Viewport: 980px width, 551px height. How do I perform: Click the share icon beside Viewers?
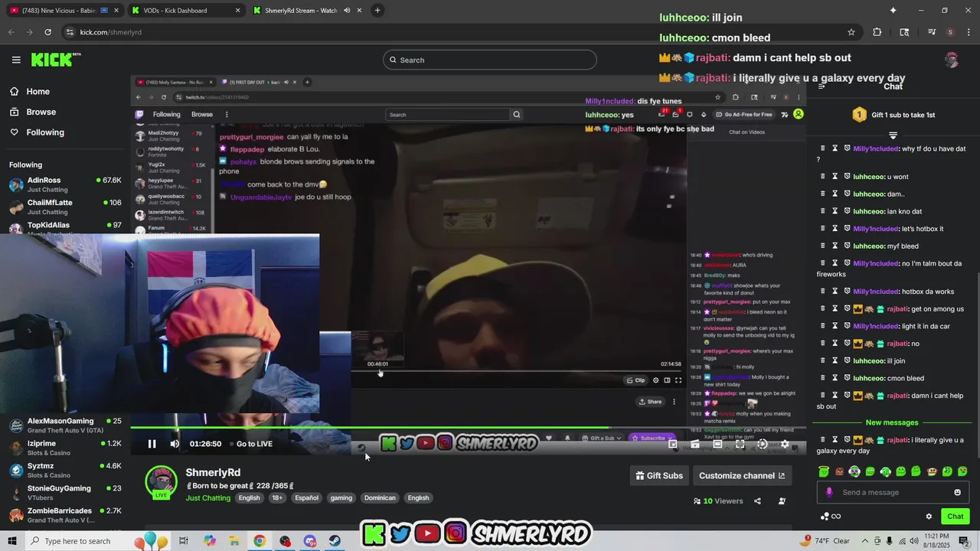coord(757,501)
